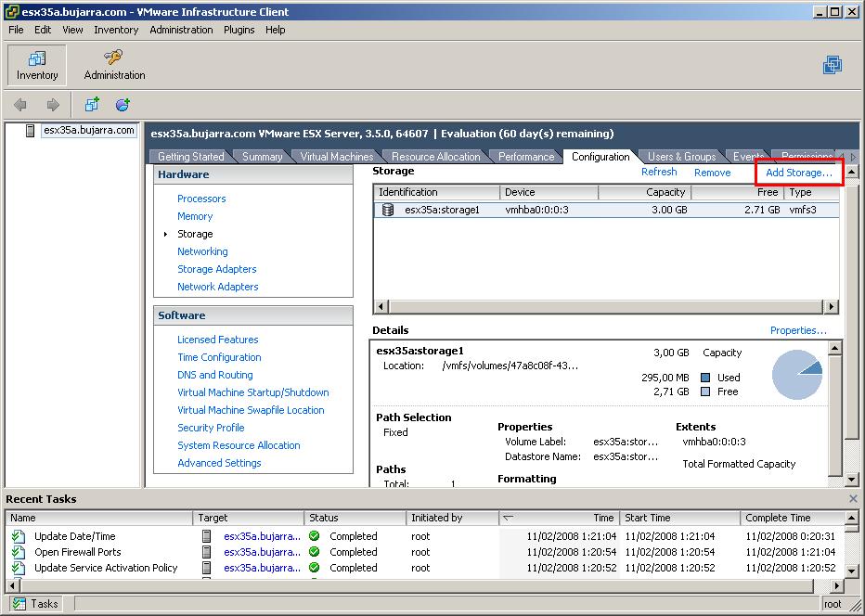Click the Tasks button in status bar
Image resolution: width=865 pixels, height=616 pixels.
click(x=36, y=604)
